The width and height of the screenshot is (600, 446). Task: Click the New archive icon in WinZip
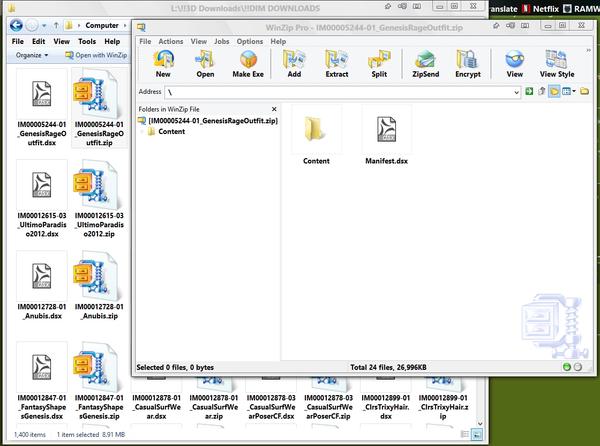click(x=163, y=64)
